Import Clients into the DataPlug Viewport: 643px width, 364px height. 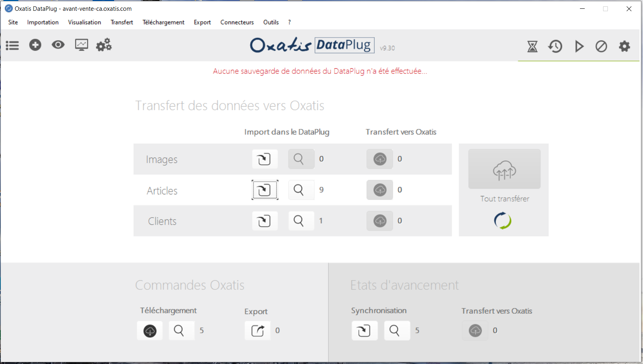pos(265,221)
